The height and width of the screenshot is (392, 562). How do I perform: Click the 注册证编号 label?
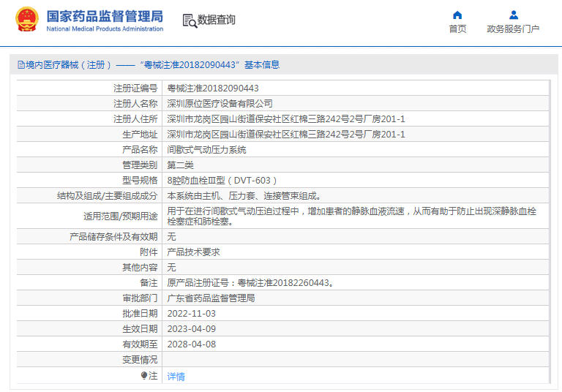(135, 88)
